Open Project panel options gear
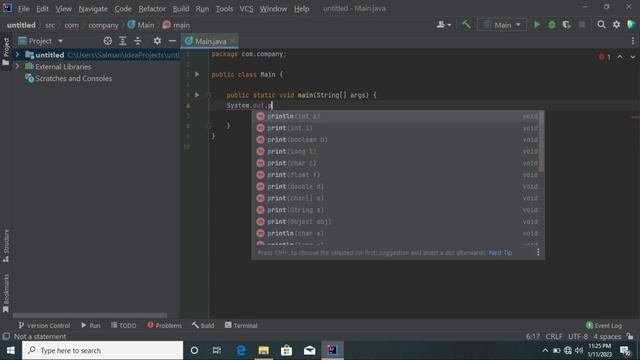This screenshot has height=360, width=640. coord(157,41)
